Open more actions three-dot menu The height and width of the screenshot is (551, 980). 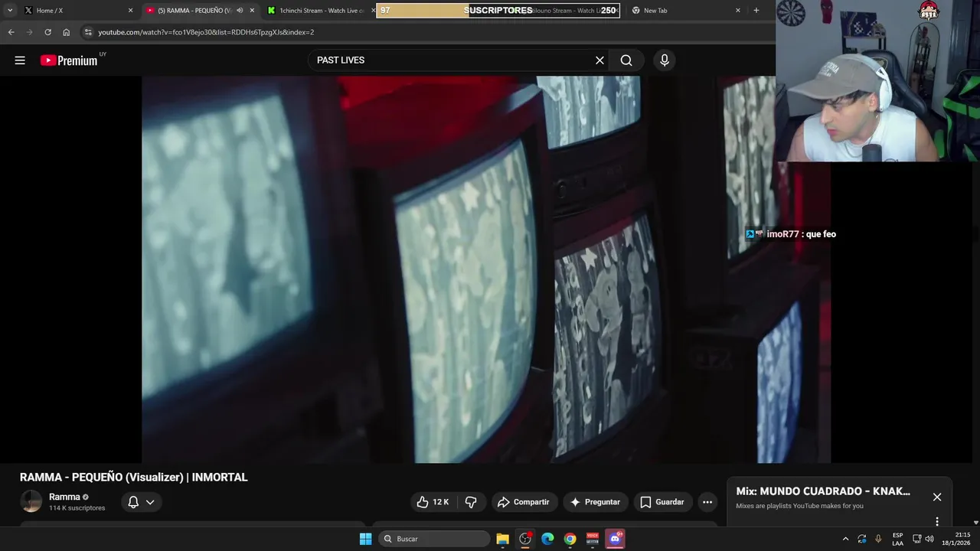coord(707,502)
